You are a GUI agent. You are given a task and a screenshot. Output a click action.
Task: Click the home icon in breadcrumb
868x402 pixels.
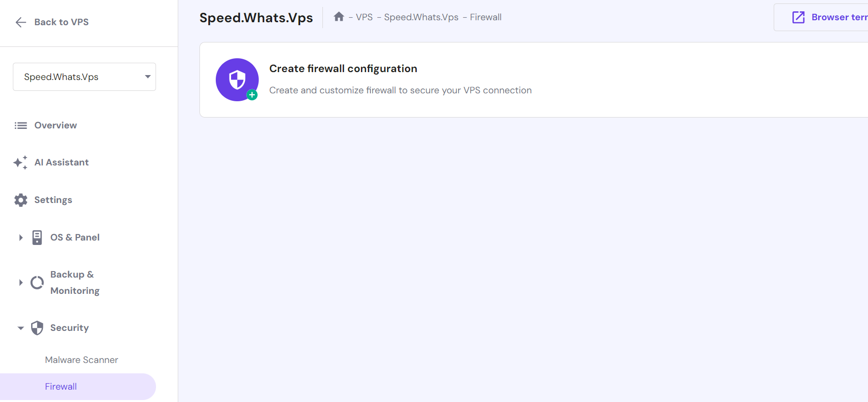pos(339,17)
